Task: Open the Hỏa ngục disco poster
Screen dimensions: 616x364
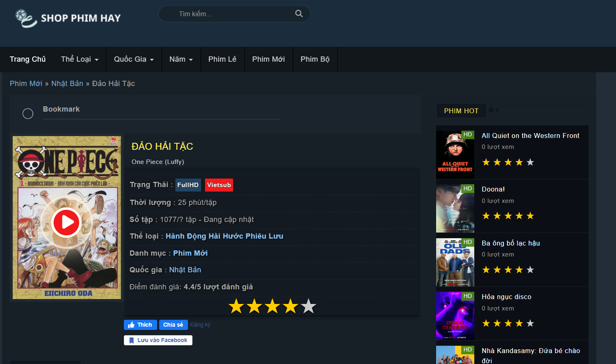Action: (455, 316)
